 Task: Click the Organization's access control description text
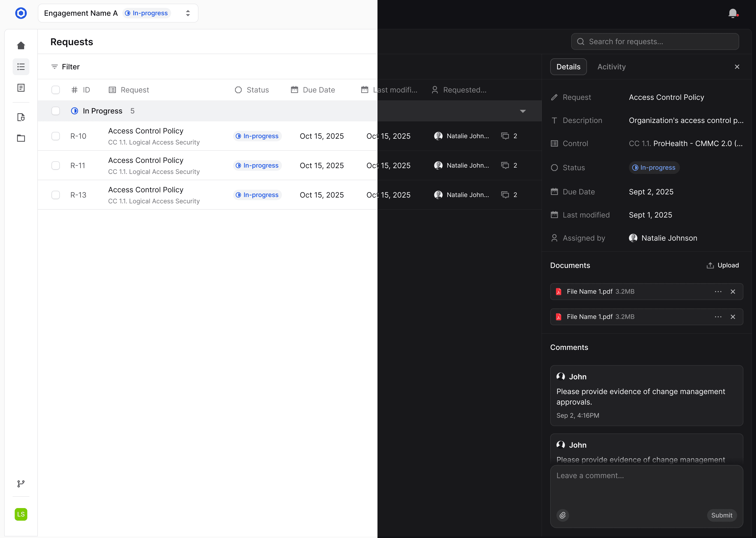(x=686, y=121)
